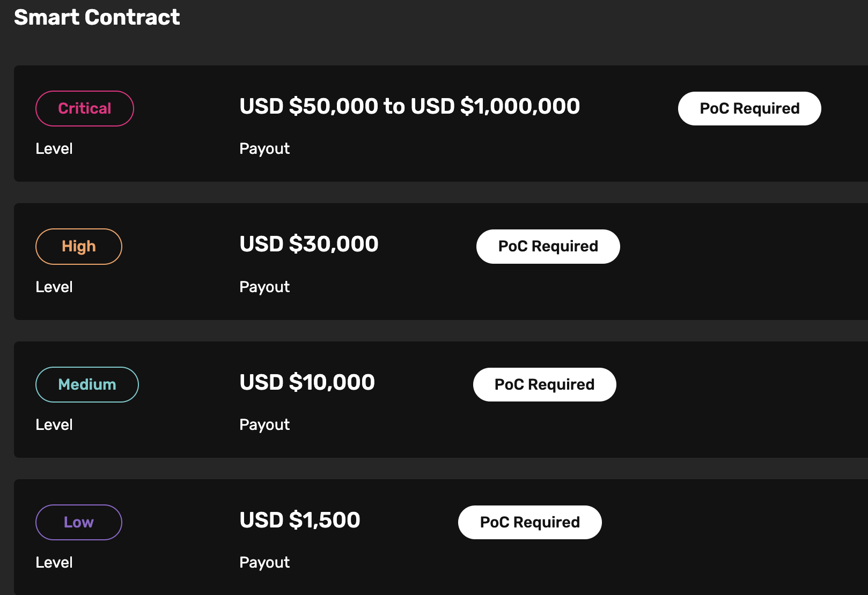This screenshot has height=595, width=868.
Task: Click the Smart Contract heading
Action: (x=97, y=18)
